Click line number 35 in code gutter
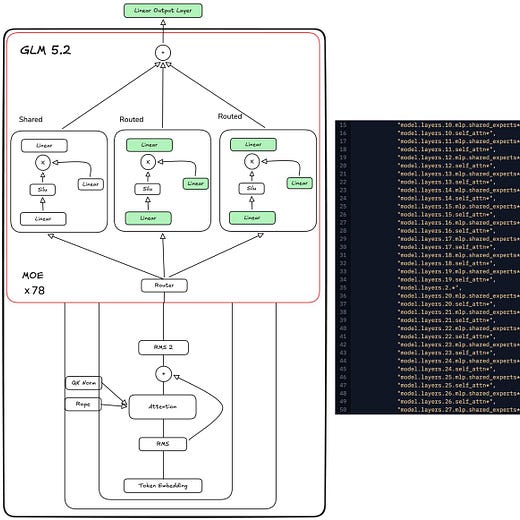This screenshot has height=520, width=520. tap(343, 288)
